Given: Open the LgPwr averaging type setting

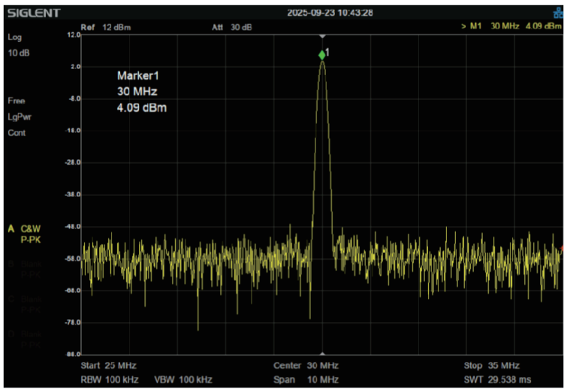Looking at the screenshot, I should [20, 116].
